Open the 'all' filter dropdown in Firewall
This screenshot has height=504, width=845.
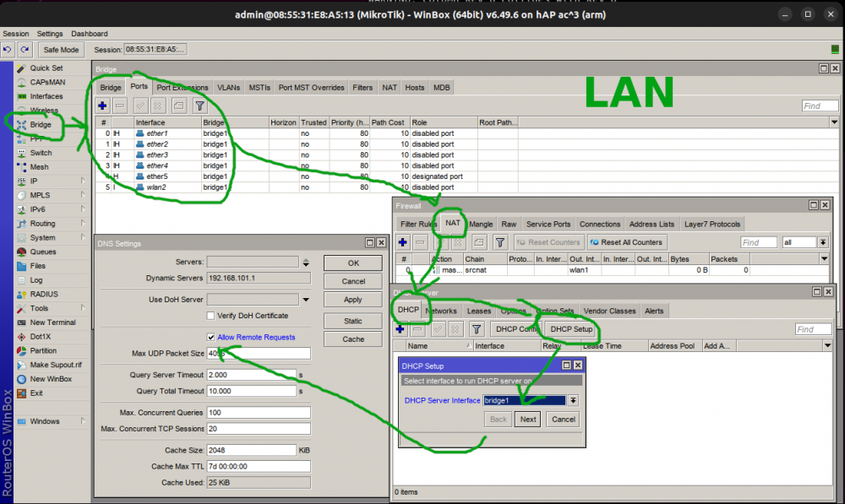click(823, 242)
